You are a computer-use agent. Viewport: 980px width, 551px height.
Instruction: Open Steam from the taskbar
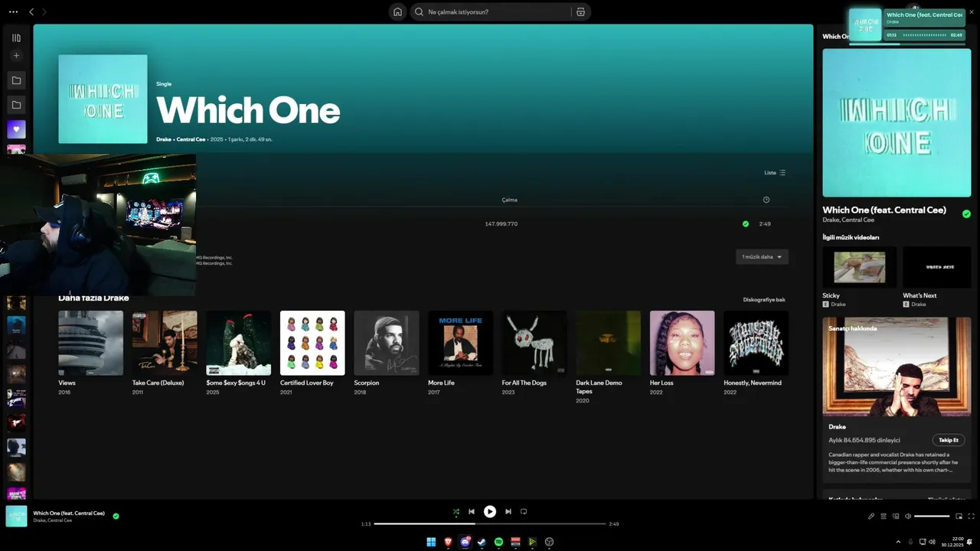coord(482,542)
